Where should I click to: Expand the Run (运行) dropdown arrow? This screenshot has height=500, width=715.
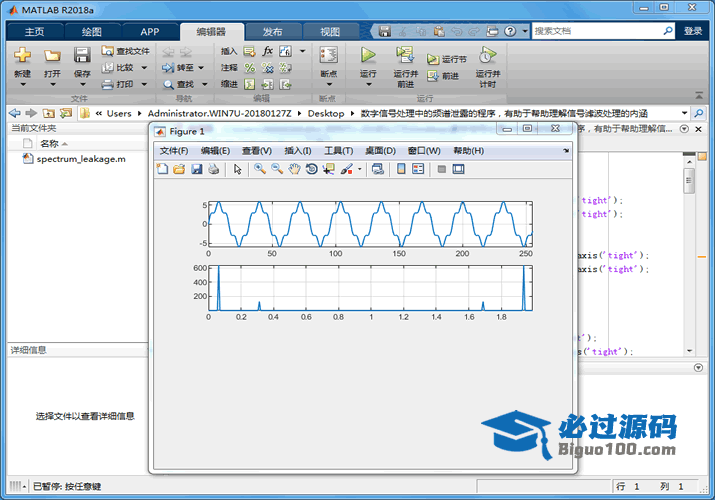tap(368, 84)
